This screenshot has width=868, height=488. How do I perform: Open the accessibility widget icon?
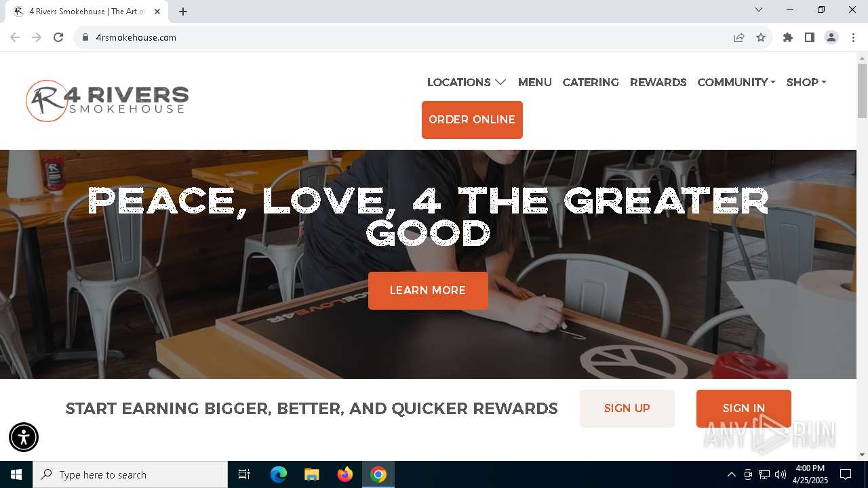(x=24, y=437)
